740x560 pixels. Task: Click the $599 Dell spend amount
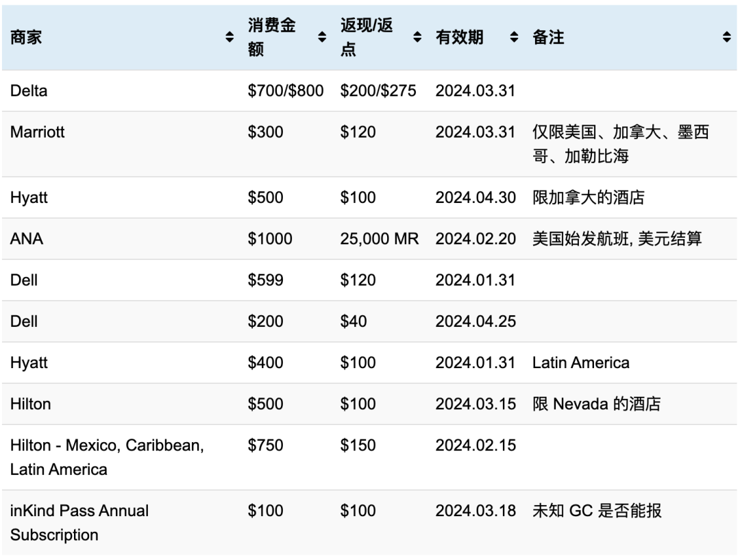[x=265, y=280]
